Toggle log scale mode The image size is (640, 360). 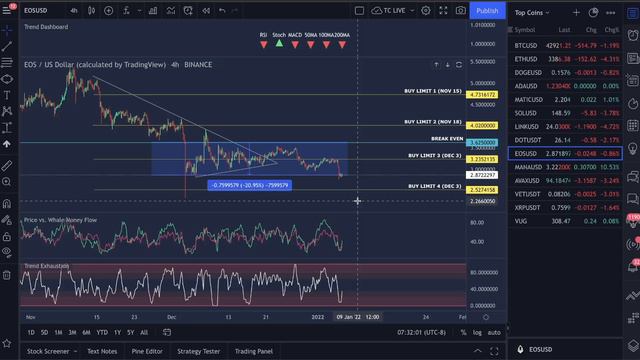[x=477, y=333]
